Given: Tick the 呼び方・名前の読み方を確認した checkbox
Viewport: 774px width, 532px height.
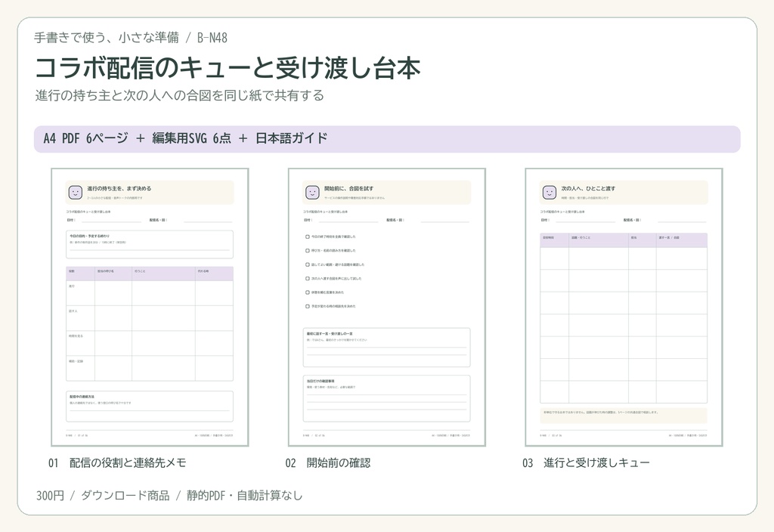Looking at the screenshot, I should tap(308, 251).
